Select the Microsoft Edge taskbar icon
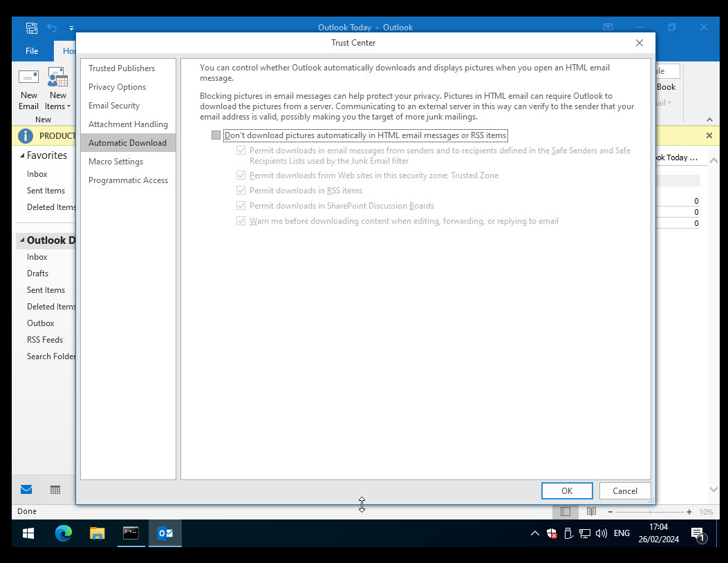This screenshot has height=563, width=728. pos(64,533)
